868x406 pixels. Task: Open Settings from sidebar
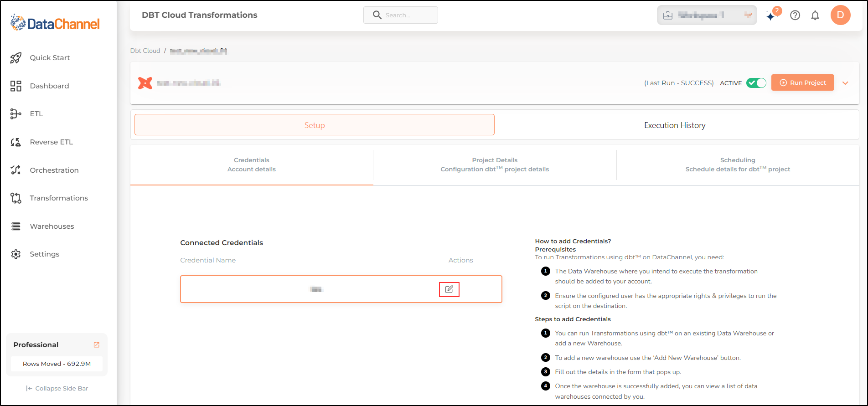point(45,254)
